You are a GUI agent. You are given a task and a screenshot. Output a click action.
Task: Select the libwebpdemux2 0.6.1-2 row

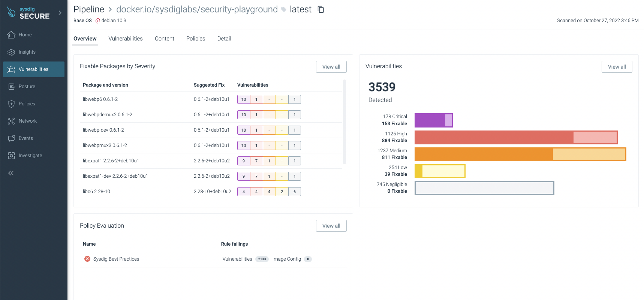click(211, 115)
